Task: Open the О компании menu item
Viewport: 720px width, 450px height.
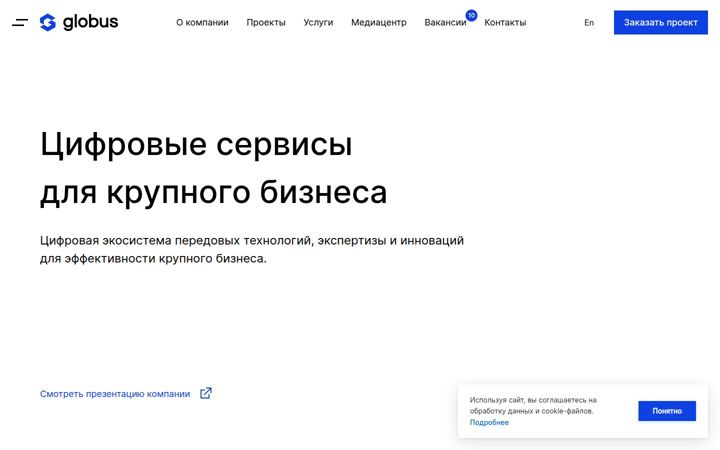Action: tap(202, 22)
